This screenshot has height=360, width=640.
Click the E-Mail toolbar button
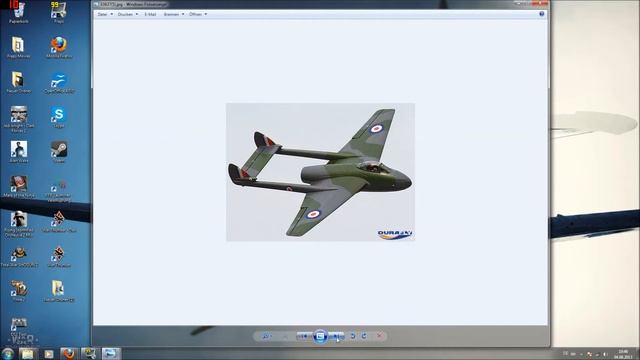point(150,14)
